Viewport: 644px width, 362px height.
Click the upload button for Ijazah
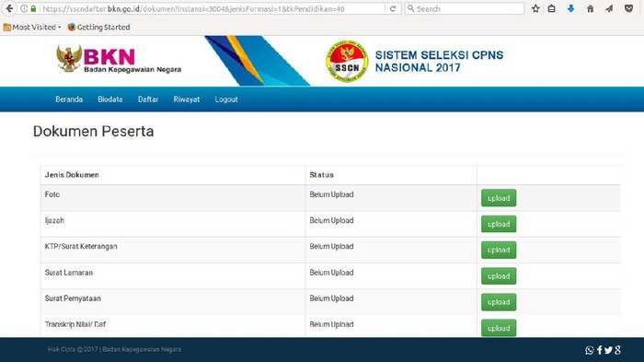click(499, 224)
